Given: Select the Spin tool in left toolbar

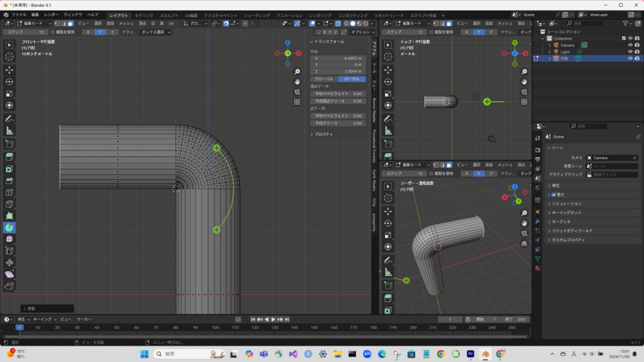Looking at the screenshot, I should [9, 227].
